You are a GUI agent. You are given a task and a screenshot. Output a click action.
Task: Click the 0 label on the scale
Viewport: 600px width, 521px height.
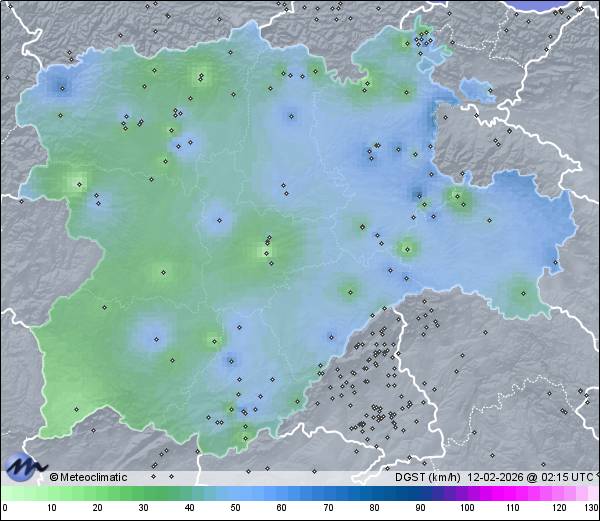tap(5, 508)
